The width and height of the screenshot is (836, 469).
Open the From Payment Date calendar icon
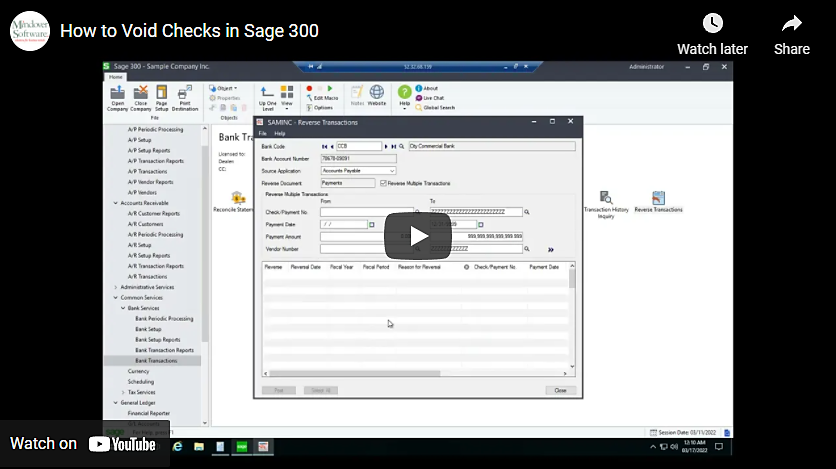coord(372,225)
